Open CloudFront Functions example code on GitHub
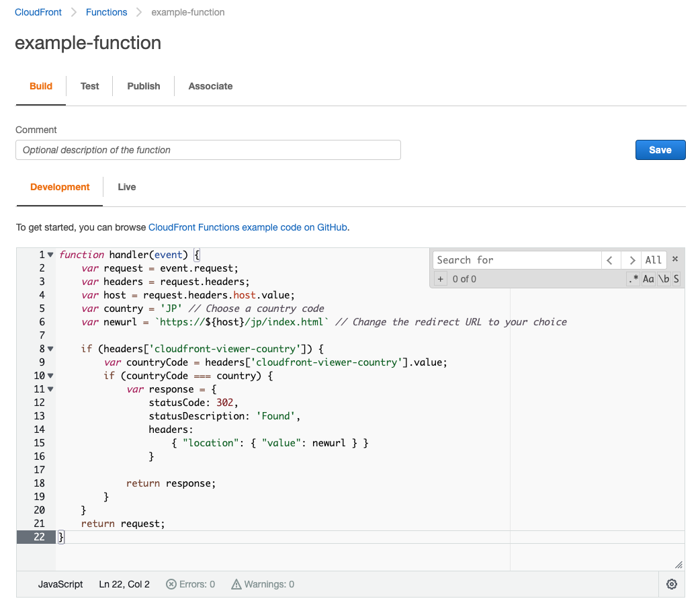The width and height of the screenshot is (700, 609). (x=248, y=227)
